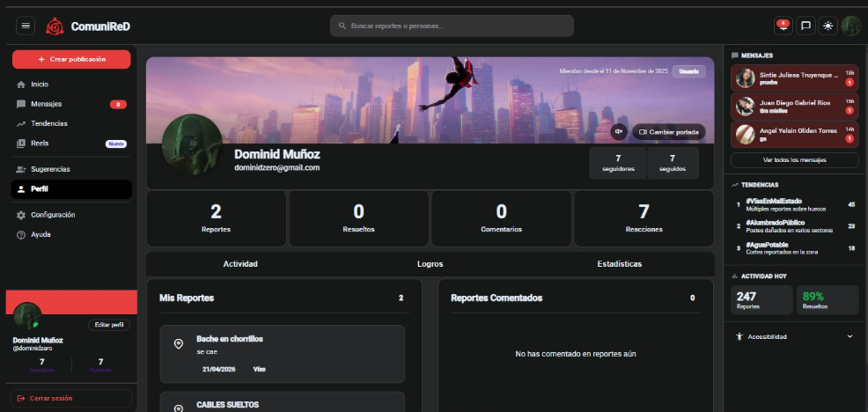Click the Vías category tag

[x=259, y=370]
